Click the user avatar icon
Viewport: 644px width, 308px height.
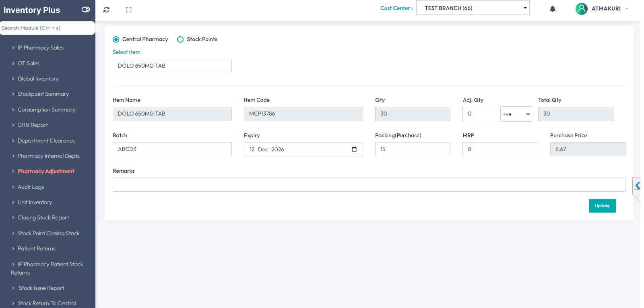[581, 8]
